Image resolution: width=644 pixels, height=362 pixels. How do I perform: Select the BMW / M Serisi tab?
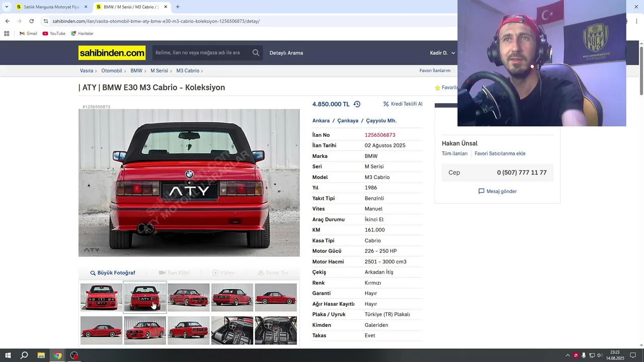tap(132, 7)
